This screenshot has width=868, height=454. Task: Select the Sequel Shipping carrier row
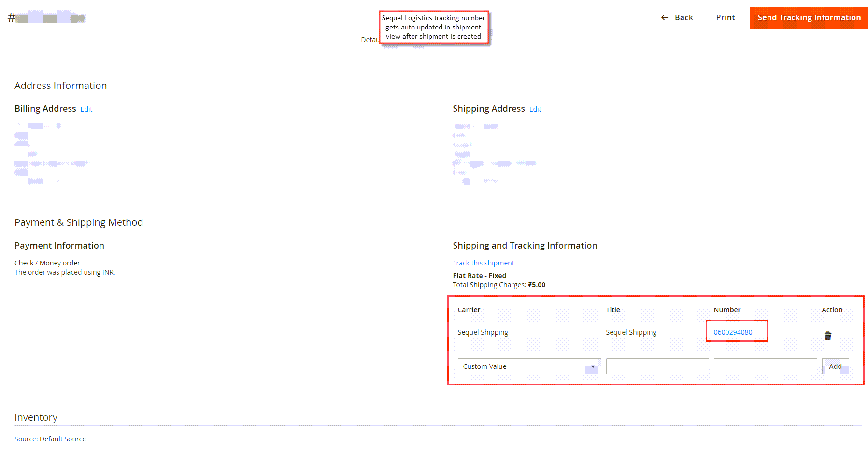[x=483, y=332]
